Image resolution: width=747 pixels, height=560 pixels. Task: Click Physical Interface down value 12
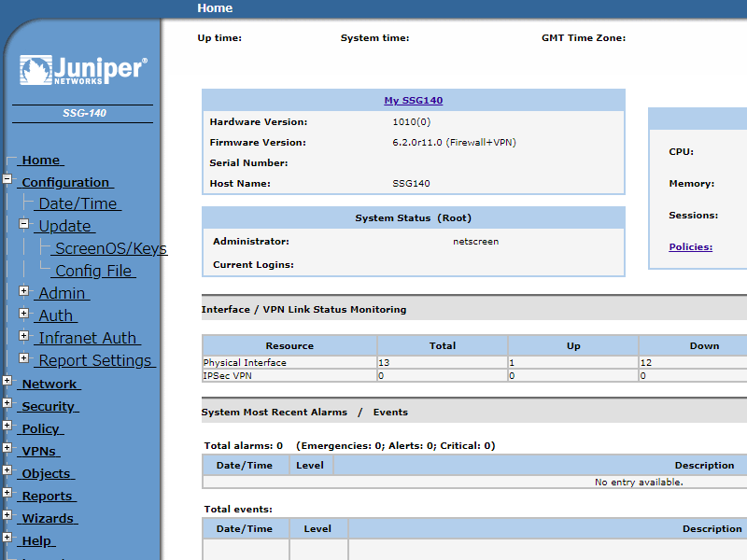646,362
